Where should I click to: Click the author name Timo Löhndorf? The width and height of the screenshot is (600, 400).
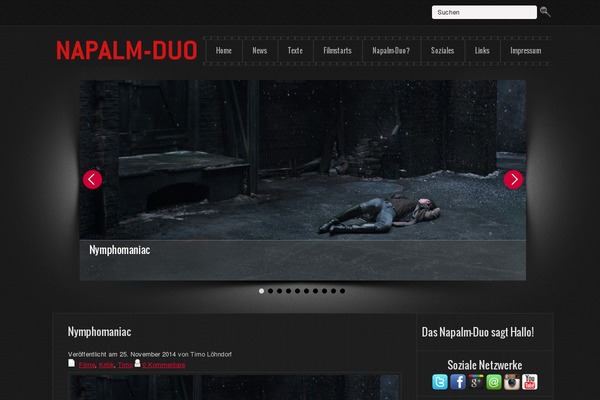tap(211, 354)
